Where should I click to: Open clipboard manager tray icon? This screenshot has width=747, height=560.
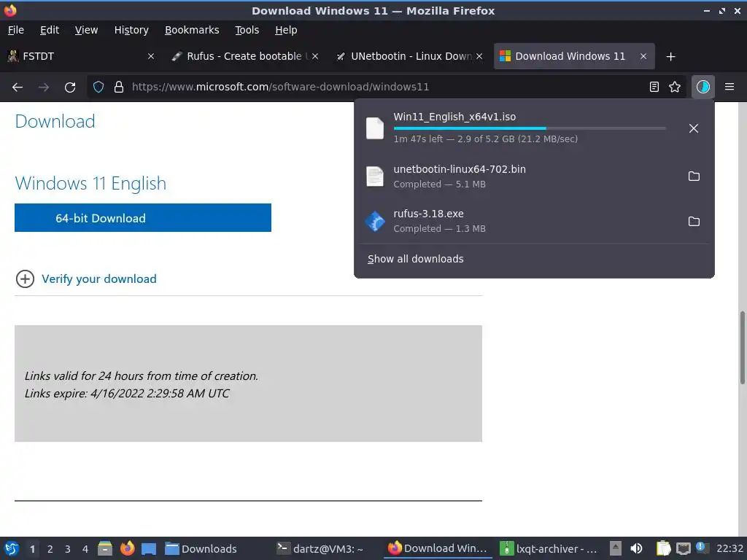pyautogui.click(x=663, y=548)
